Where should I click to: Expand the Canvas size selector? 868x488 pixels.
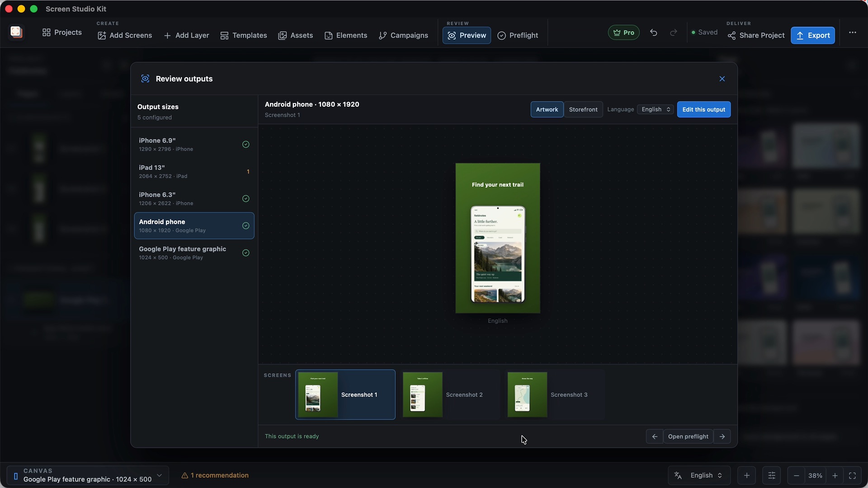[88, 475]
